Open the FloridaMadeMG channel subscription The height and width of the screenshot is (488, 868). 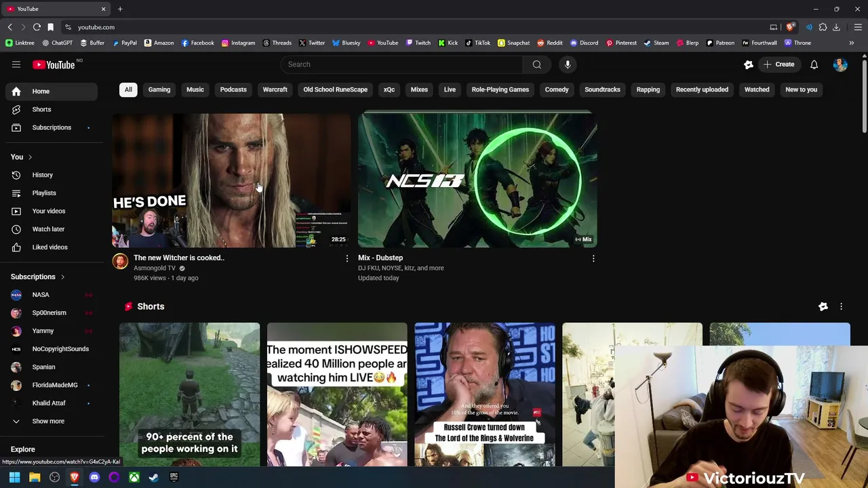(x=52, y=385)
